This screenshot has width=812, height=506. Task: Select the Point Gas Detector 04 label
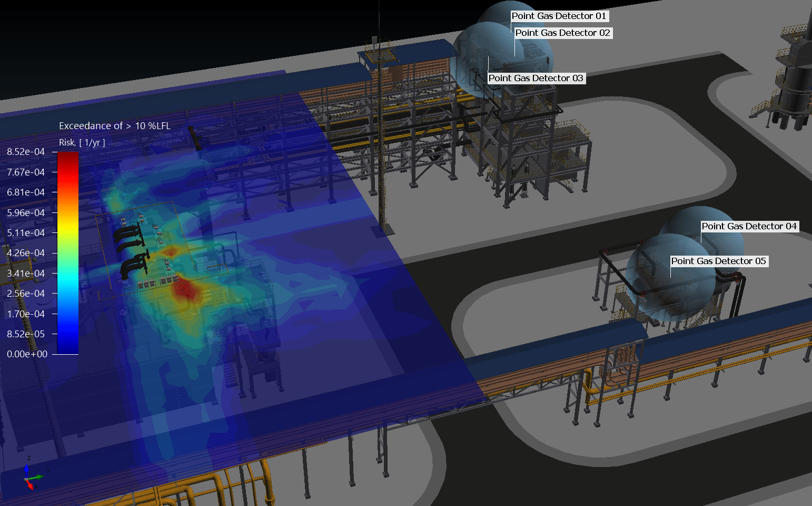coord(749,227)
